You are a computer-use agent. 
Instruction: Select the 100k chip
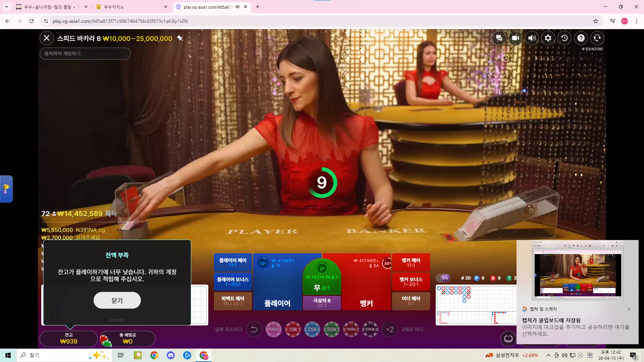coord(351,329)
